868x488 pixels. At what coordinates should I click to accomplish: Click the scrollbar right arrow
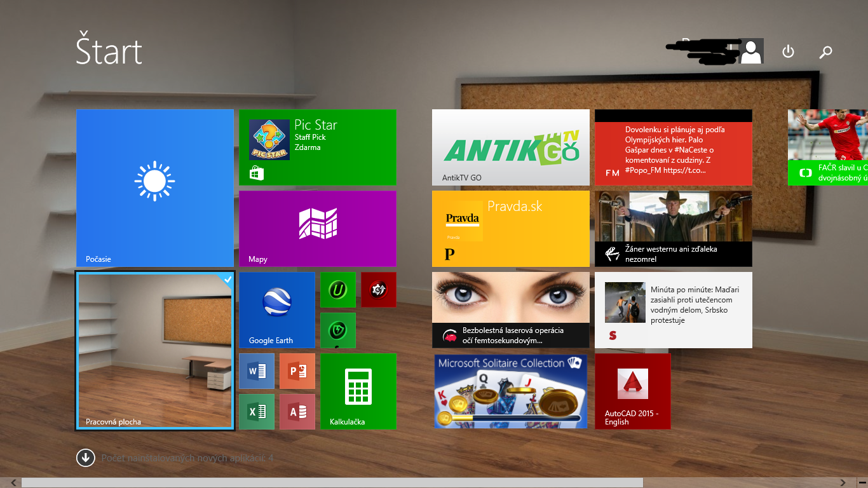[x=843, y=483]
